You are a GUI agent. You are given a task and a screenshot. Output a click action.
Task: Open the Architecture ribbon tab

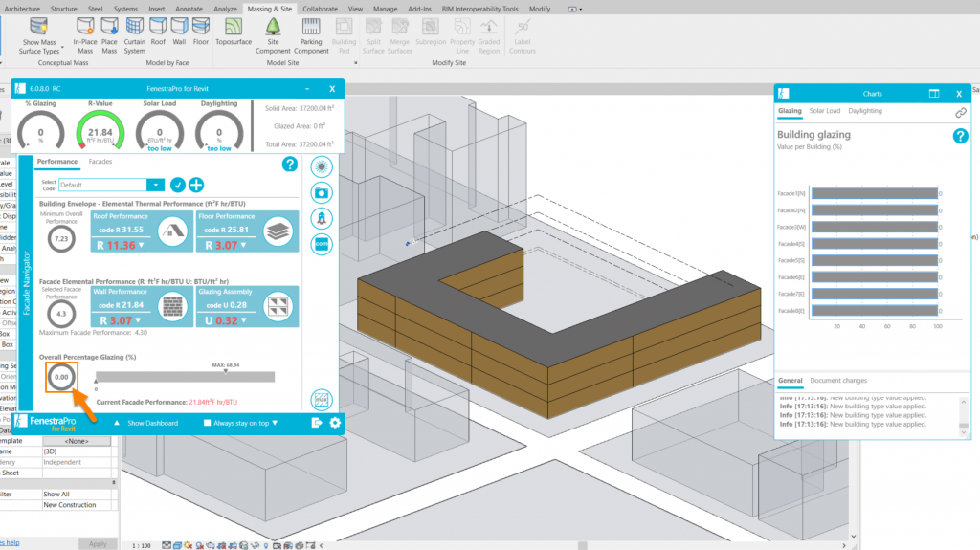point(22,9)
